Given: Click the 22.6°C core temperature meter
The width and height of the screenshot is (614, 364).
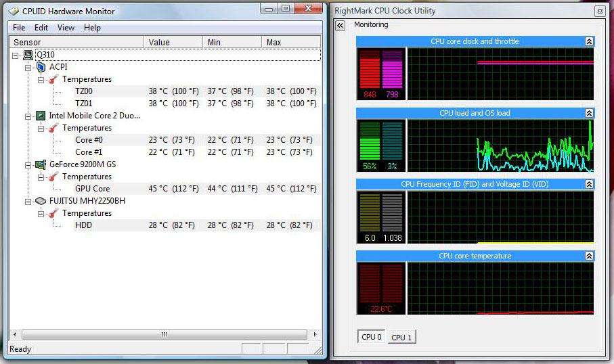Looking at the screenshot, I should [x=381, y=289].
